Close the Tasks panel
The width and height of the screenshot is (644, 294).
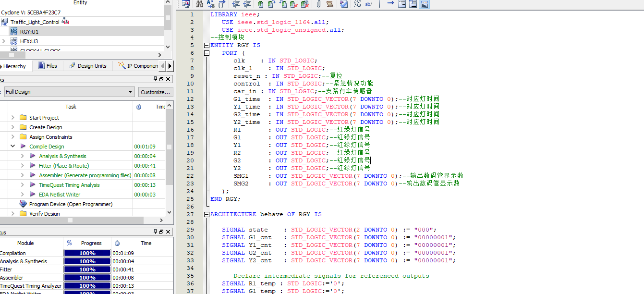tap(169, 79)
